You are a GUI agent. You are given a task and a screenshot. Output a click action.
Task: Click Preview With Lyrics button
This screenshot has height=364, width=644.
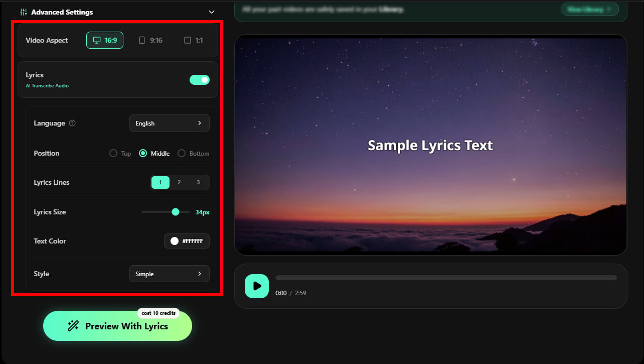[117, 326]
